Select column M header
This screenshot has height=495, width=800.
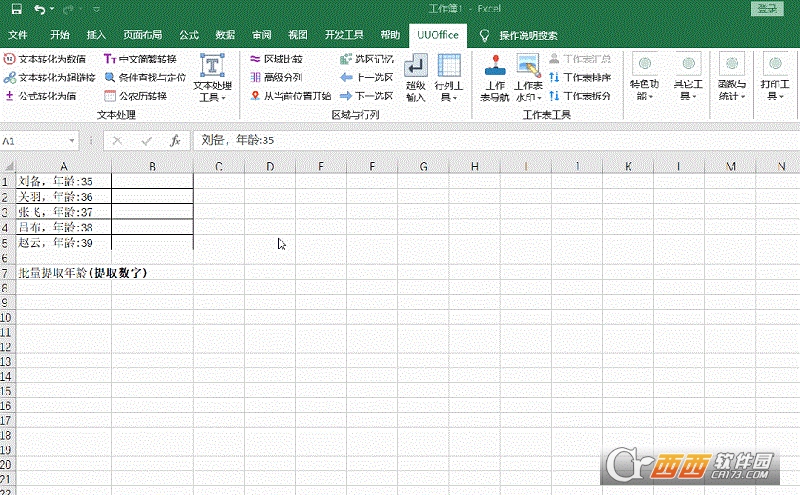pyautogui.click(x=731, y=166)
